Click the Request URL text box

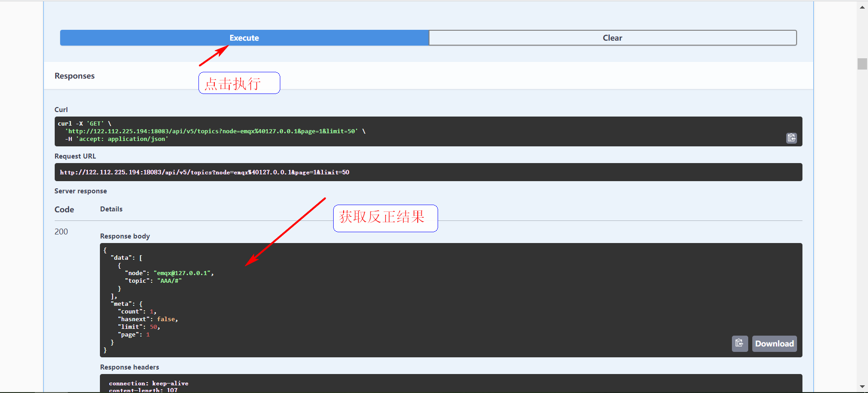click(x=428, y=172)
